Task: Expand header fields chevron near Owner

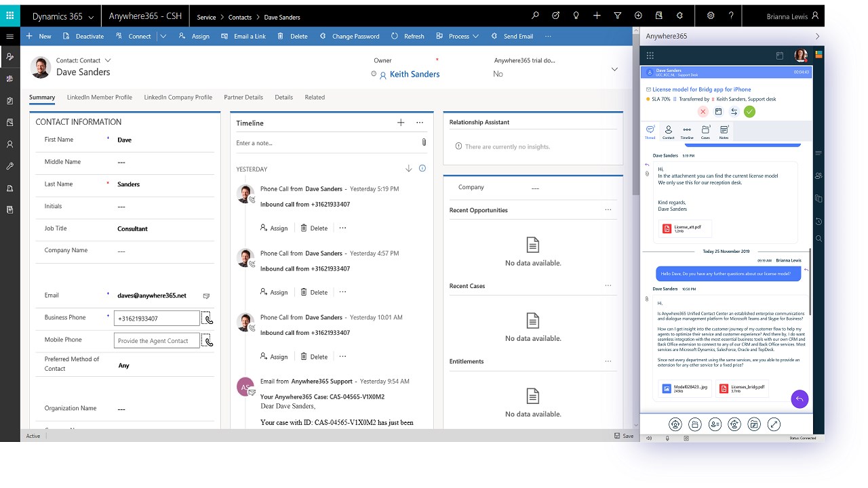Action: 614,69
